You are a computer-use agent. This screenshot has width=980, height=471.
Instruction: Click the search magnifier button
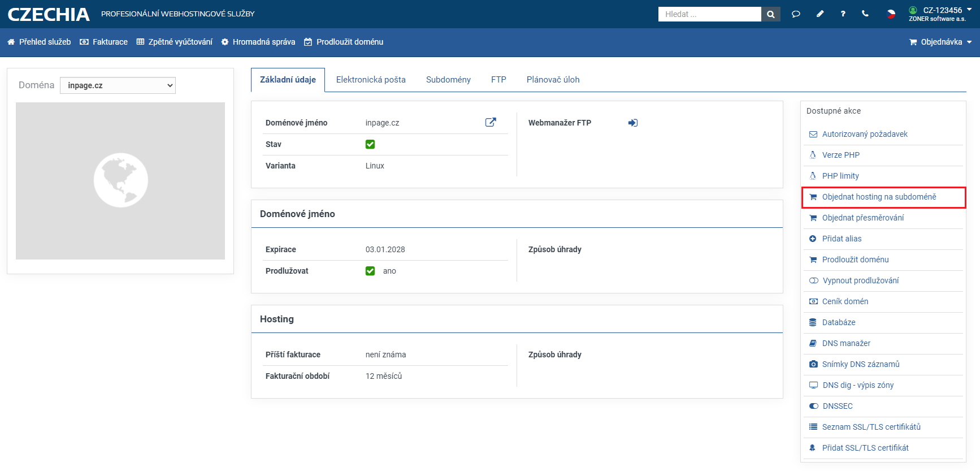pos(770,14)
